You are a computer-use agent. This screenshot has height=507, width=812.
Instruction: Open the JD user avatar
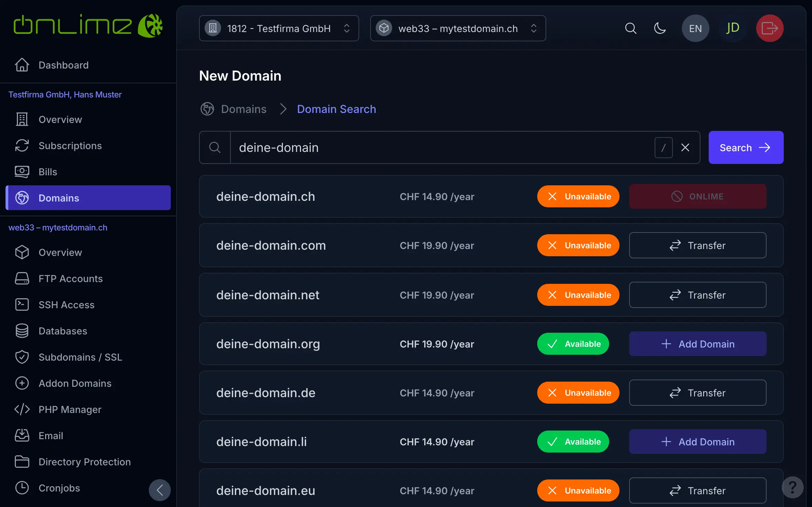[x=732, y=28]
